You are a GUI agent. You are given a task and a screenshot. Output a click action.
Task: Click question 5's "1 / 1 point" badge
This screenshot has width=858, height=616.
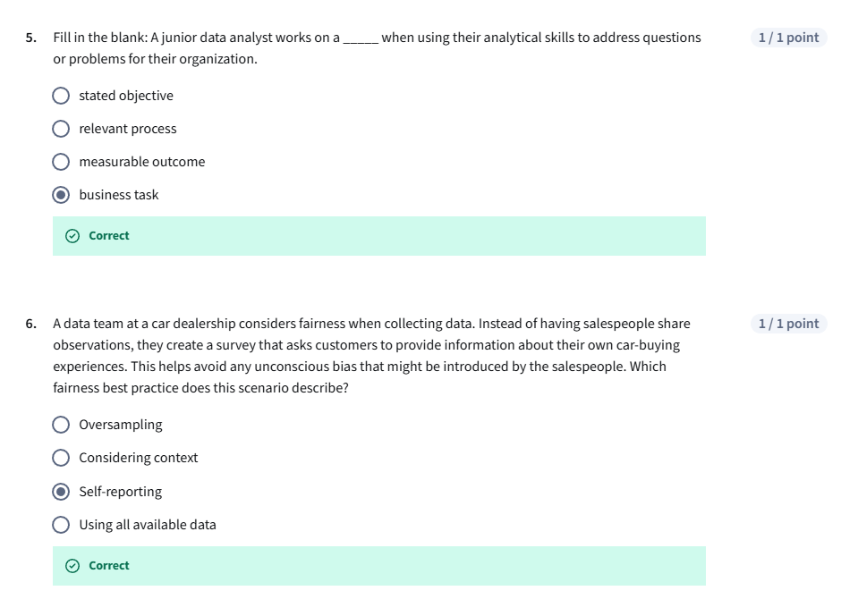(x=788, y=38)
